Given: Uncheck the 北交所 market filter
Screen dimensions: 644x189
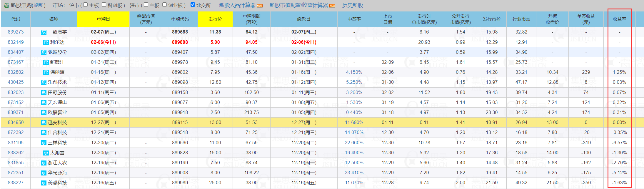Looking at the screenshot, I should pyautogui.click(x=193, y=5).
